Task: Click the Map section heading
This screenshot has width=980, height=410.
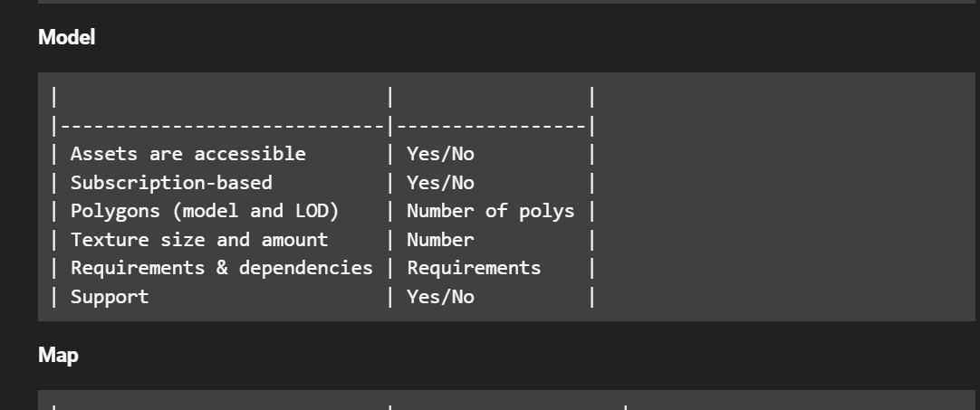Action: (x=58, y=355)
